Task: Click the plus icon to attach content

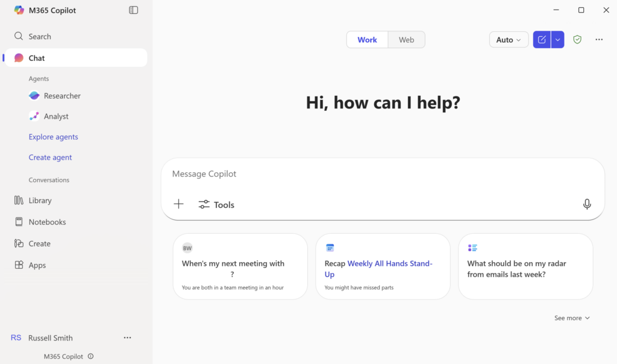Action: pos(179,204)
